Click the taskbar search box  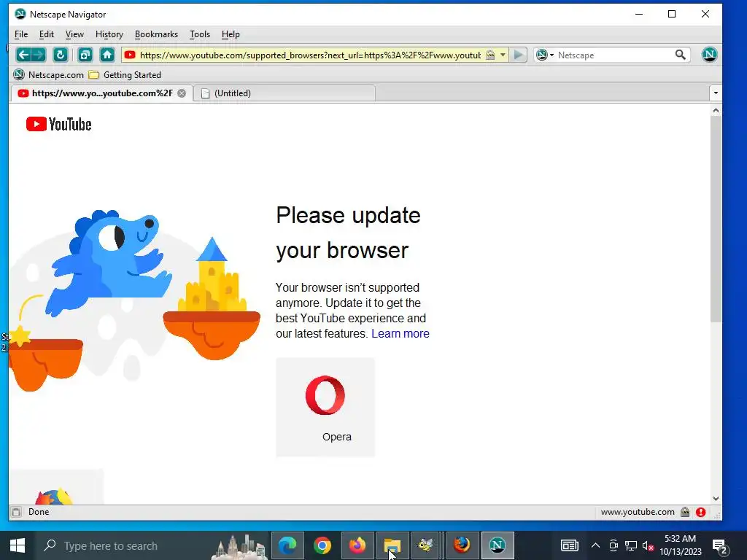(152, 545)
